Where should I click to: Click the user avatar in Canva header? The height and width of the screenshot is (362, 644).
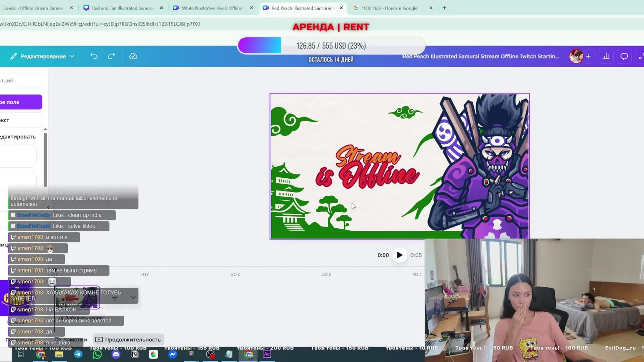576,56
